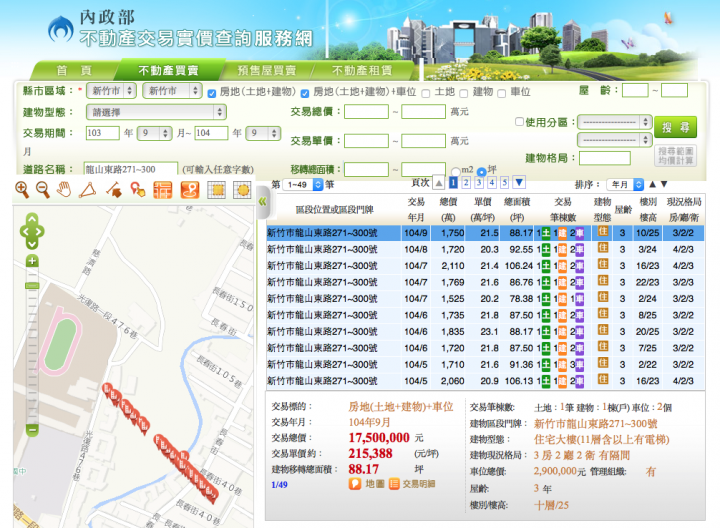This screenshot has height=528, width=720.
Task: Go to the 首頁 tab
Action: [x=73, y=70]
